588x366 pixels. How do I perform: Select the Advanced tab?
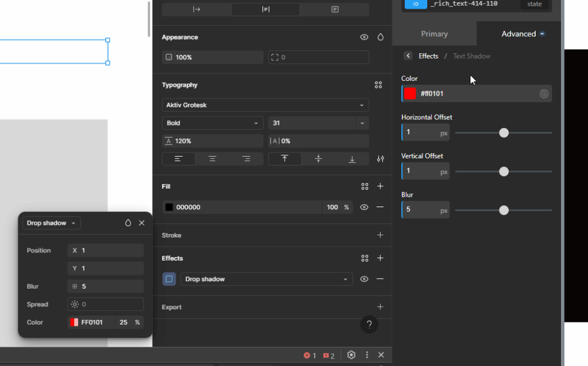[x=519, y=34]
